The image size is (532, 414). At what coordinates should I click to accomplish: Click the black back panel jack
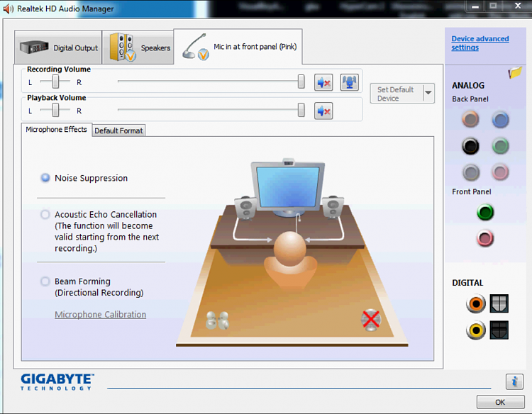(x=470, y=146)
